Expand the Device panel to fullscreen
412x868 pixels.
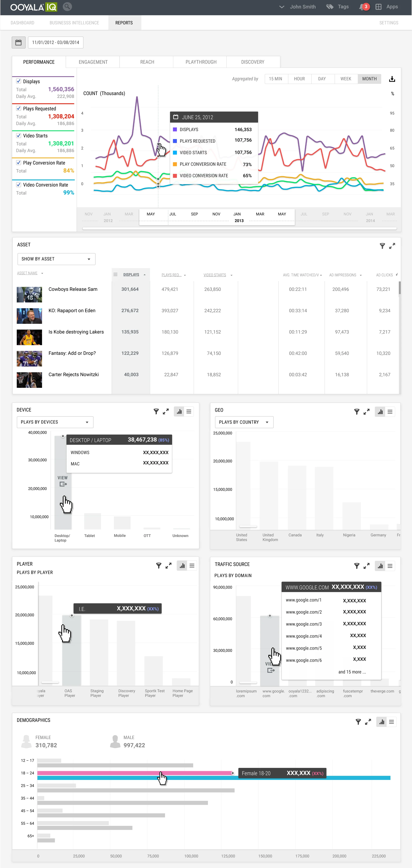pos(166,411)
